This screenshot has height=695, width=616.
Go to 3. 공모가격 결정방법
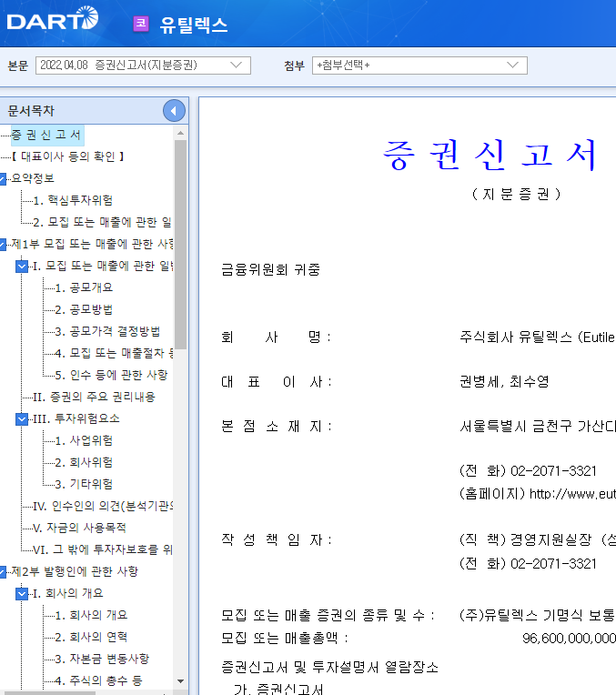(x=107, y=331)
